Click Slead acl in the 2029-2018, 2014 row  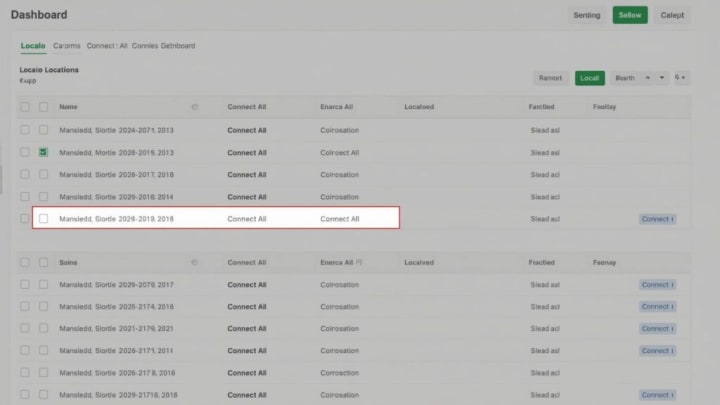point(545,197)
